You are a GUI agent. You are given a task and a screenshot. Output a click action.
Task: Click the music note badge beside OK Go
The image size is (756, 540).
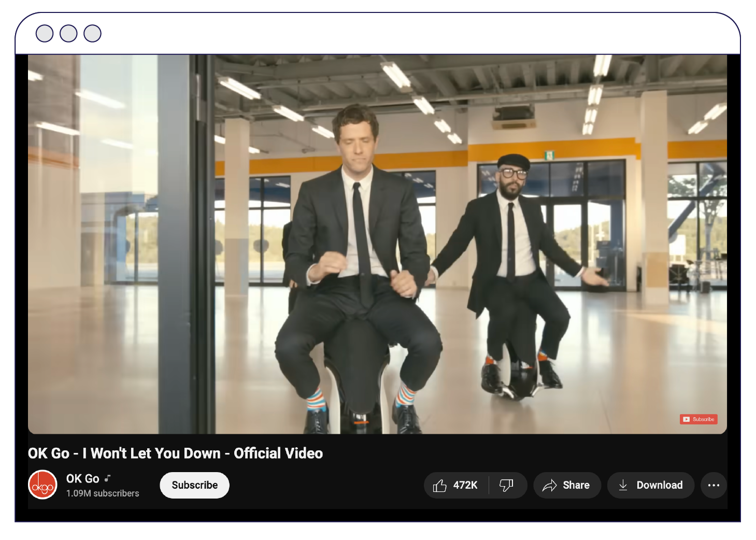pos(108,478)
